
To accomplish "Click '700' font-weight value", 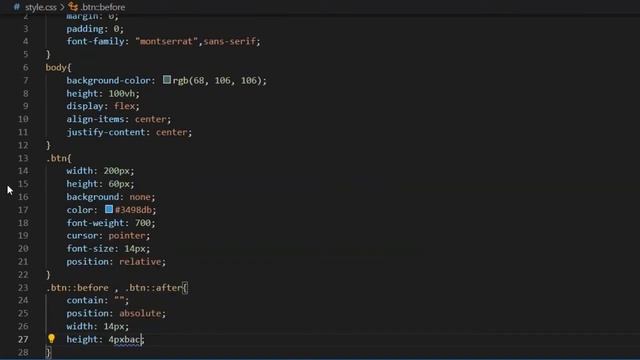I will tap(143, 223).
